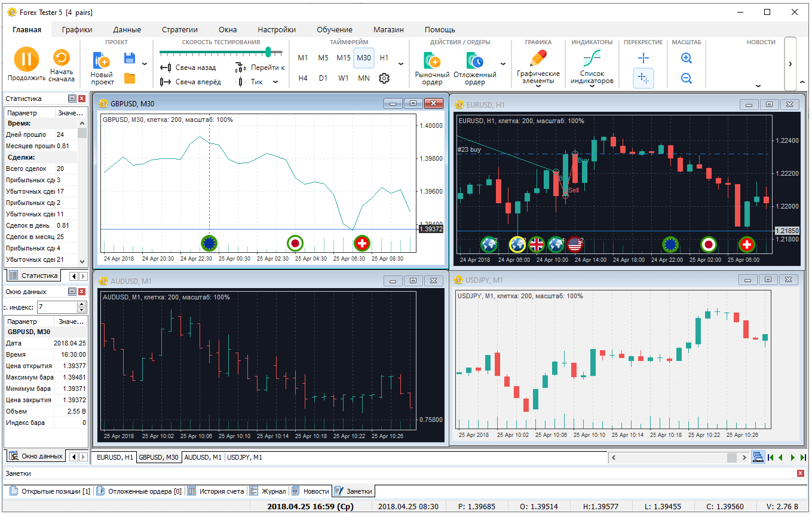
Task: Step forward with Свеча вперёд
Action: pos(191,82)
